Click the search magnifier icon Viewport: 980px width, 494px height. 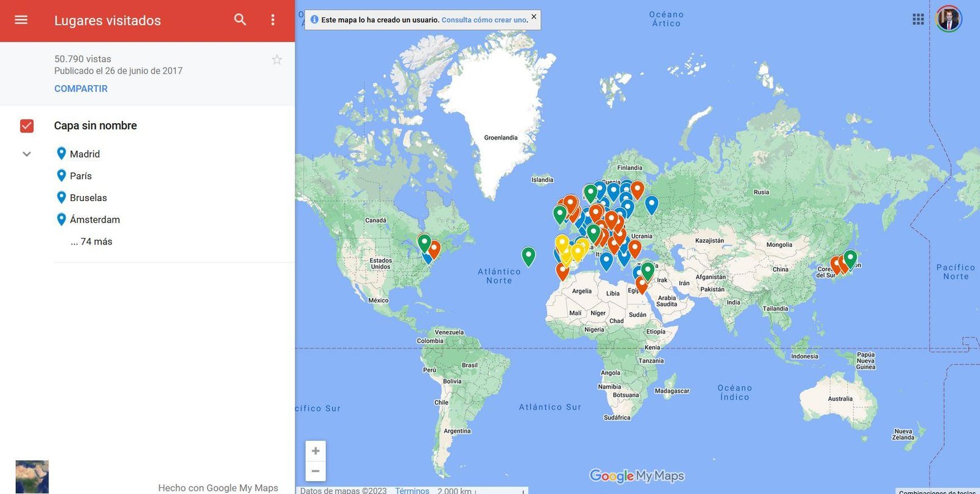(240, 20)
